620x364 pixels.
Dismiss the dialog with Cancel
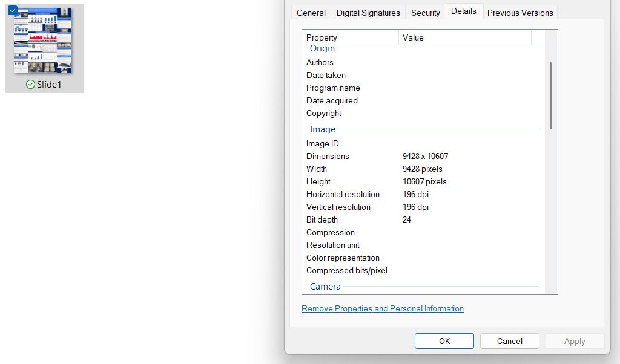click(x=509, y=340)
